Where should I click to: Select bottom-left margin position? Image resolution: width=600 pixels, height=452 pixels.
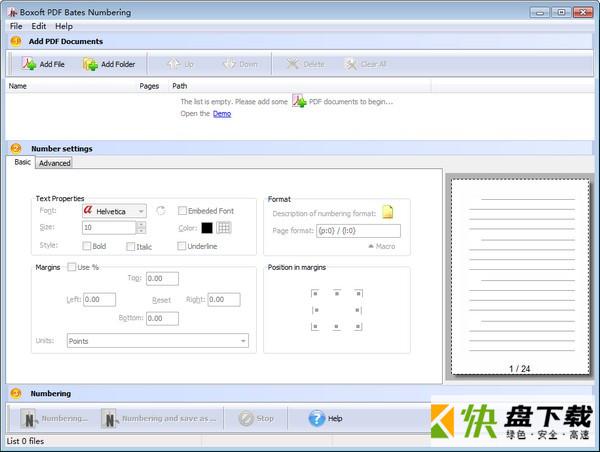pyautogui.click(x=315, y=326)
